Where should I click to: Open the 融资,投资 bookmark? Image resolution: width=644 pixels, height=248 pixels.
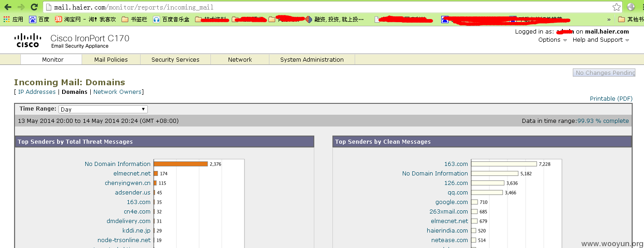pos(334,19)
